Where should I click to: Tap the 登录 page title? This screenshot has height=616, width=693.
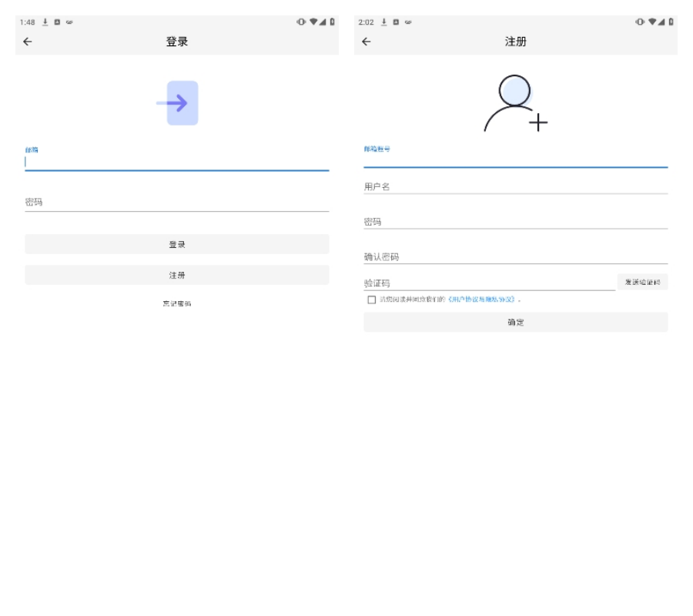[x=177, y=42]
